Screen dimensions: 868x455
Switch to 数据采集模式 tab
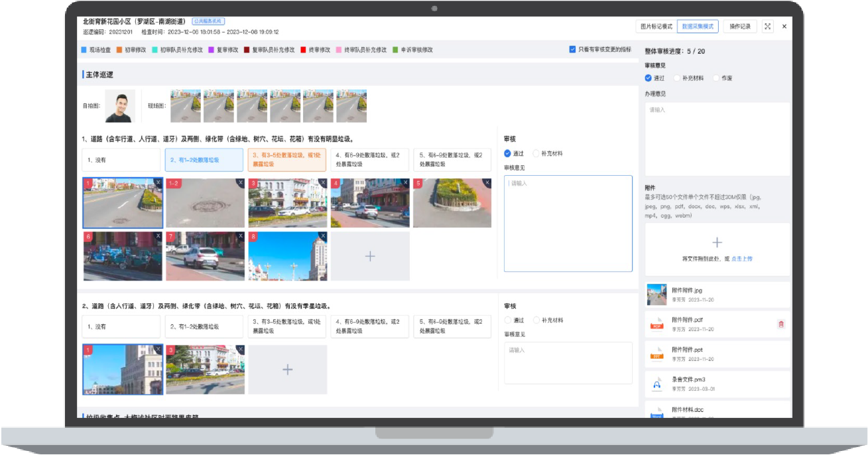[x=698, y=27]
